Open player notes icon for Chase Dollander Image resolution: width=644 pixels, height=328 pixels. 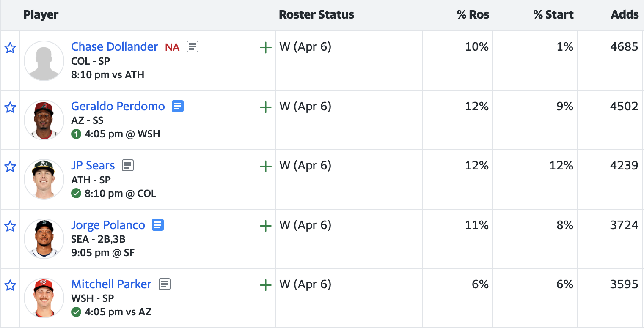coord(193,46)
